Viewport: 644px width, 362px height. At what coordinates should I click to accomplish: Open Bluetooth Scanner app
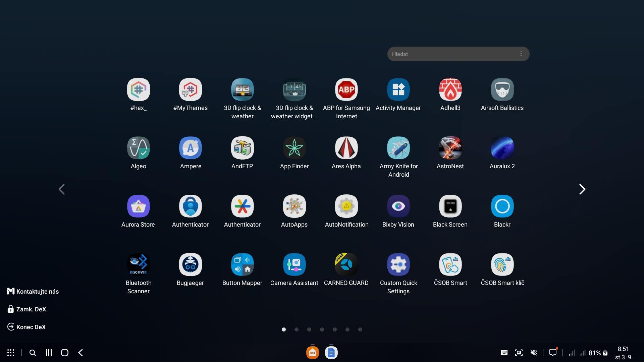point(138,264)
